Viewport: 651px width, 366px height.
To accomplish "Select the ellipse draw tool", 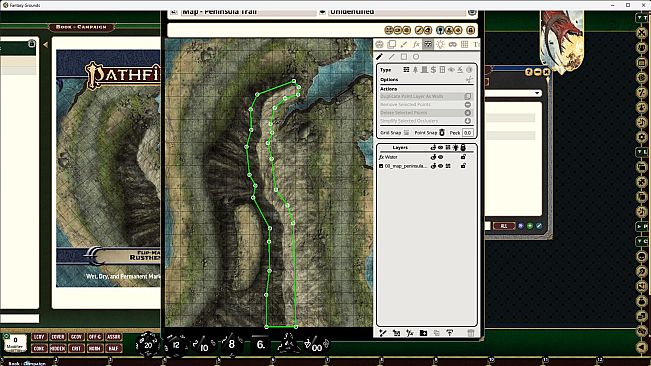I will click(x=416, y=57).
